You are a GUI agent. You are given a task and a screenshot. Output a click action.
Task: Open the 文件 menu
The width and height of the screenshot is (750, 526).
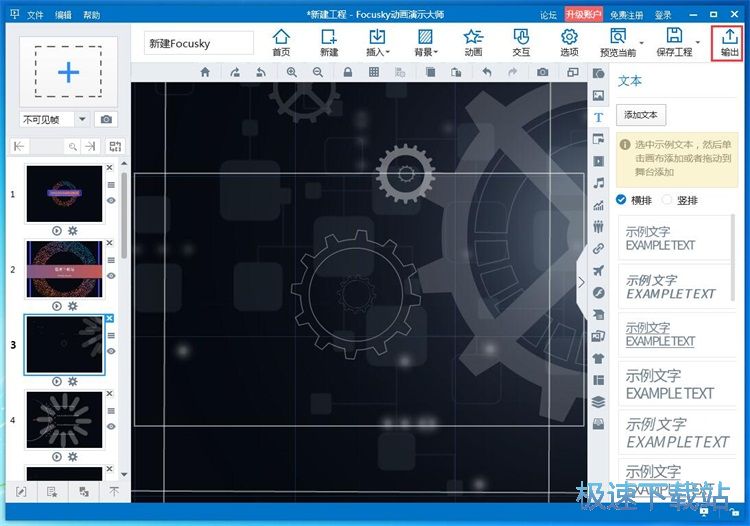pyautogui.click(x=35, y=15)
